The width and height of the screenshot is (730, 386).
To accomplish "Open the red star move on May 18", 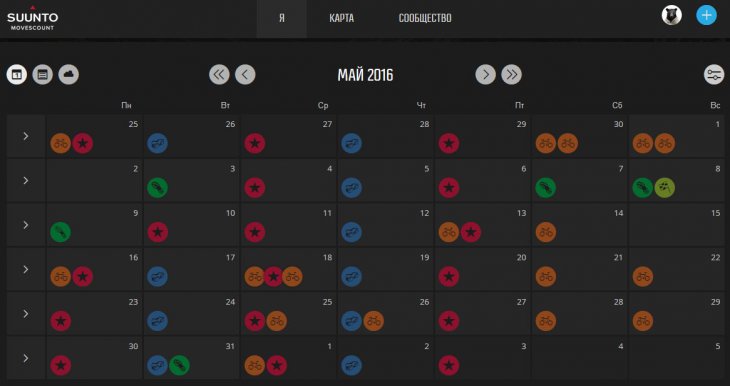I will 274,277.
